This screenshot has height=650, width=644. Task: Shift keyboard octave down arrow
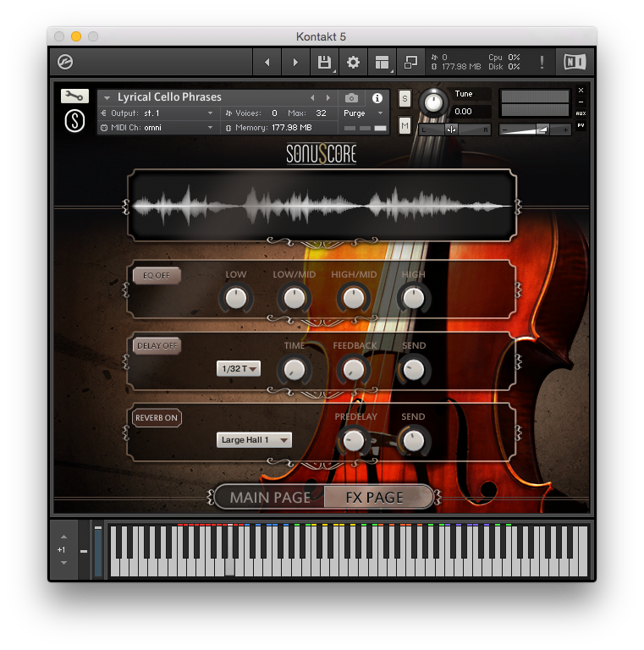pos(63,563)
